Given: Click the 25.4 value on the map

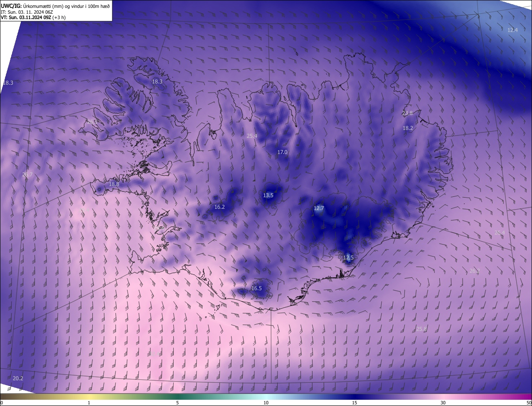Looking at the screenshot, I should click(252, 136).
